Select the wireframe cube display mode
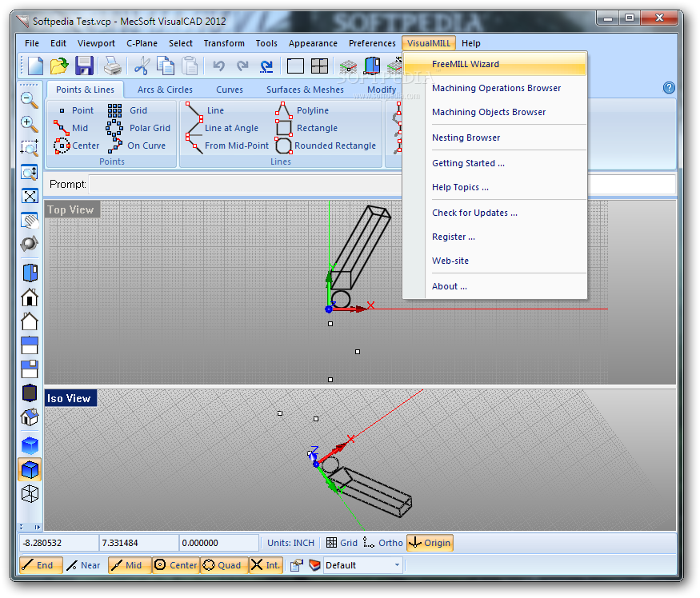The height and width of the screenshot is (598, 700). 30,493
